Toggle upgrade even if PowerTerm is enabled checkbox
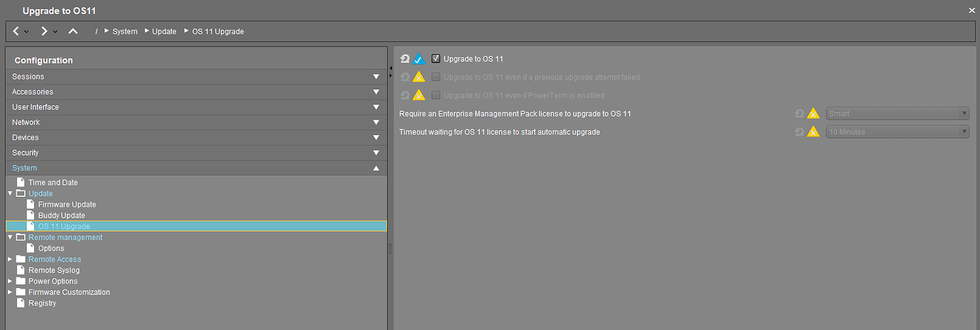Image resolution: width=980 pixels, height=330 pixels. [x=436, y=95]
